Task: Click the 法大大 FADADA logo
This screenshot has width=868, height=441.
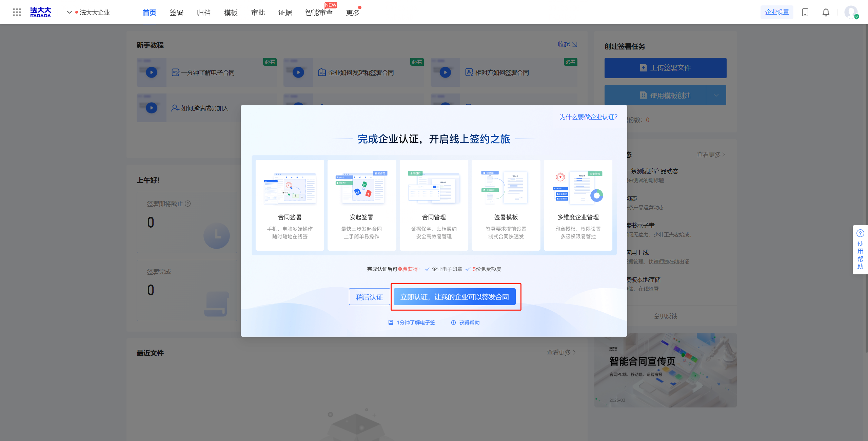Action: point(40,12)
